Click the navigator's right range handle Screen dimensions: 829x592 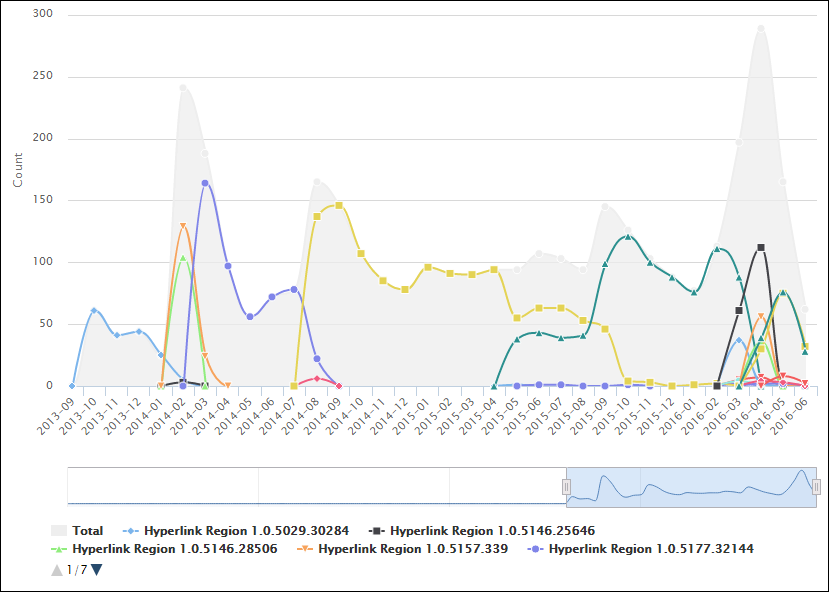[x=816, y=486]
